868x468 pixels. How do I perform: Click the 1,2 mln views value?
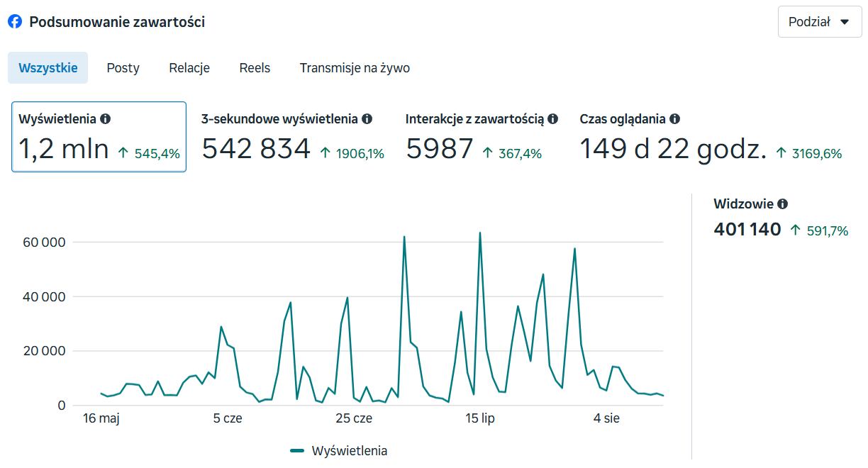[x=64, y=149]
